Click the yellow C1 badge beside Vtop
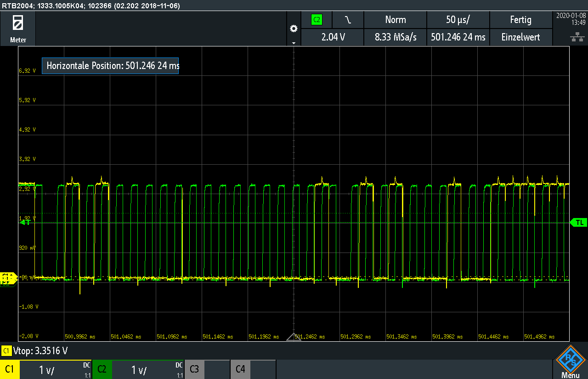This screenshot has height=379, width=588. click(x=6, y=351)
